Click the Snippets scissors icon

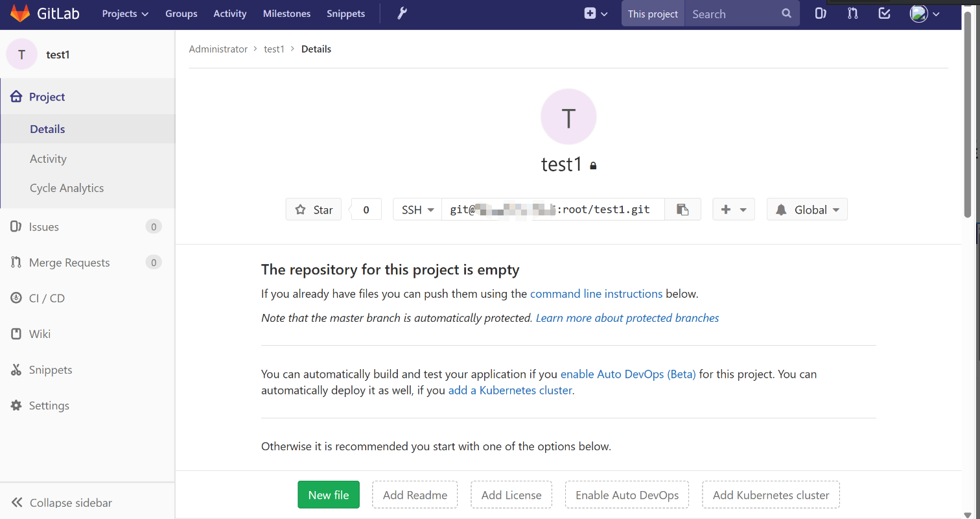pos(16,370)
